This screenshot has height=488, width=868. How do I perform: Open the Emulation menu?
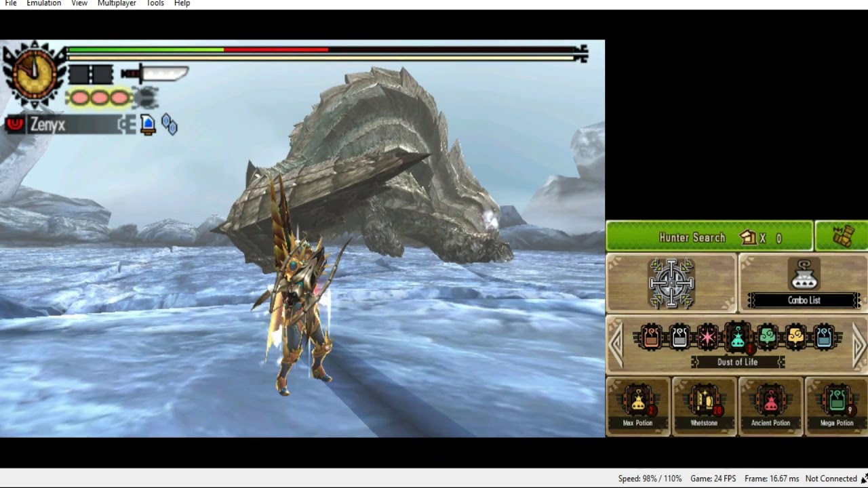[x=44, y=3]
